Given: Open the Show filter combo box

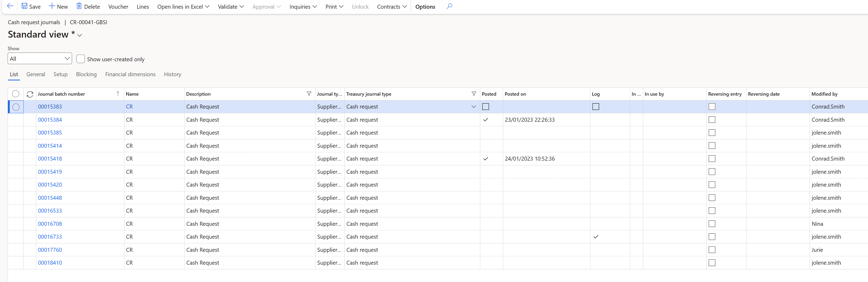Looking at the screenshot, I should coord(40,59).
